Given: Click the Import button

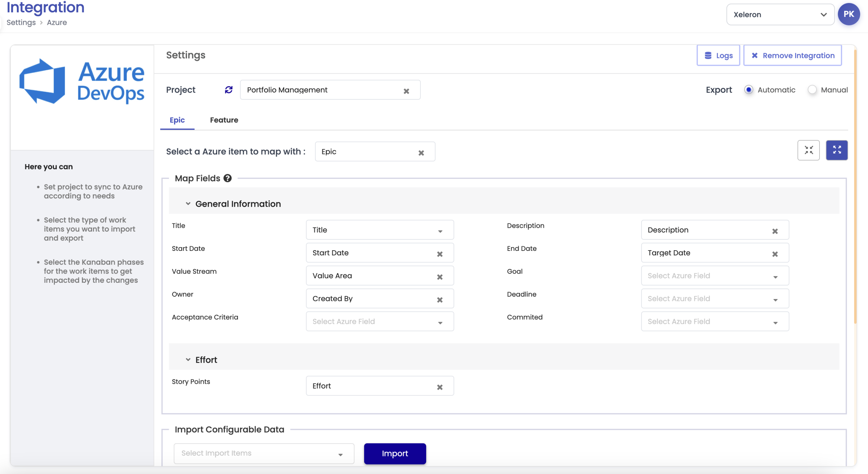Looking at the screenshot, I should click(395, 453).
